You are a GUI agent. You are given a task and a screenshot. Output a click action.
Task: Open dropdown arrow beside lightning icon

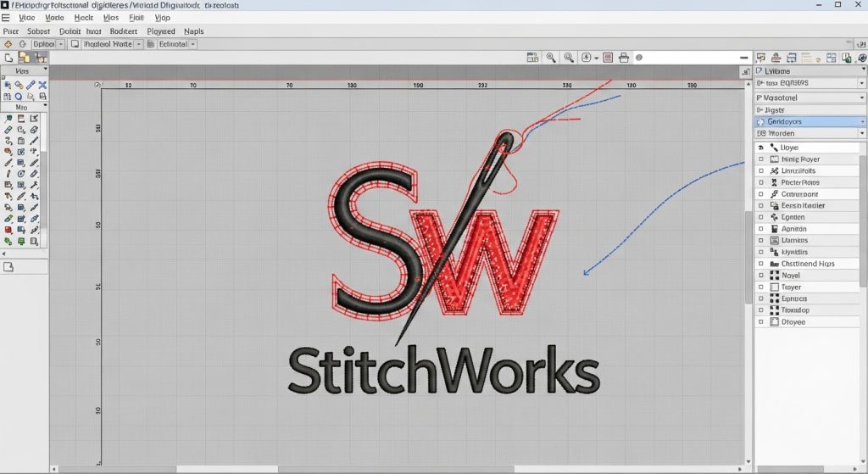click(x=596, y=59)
